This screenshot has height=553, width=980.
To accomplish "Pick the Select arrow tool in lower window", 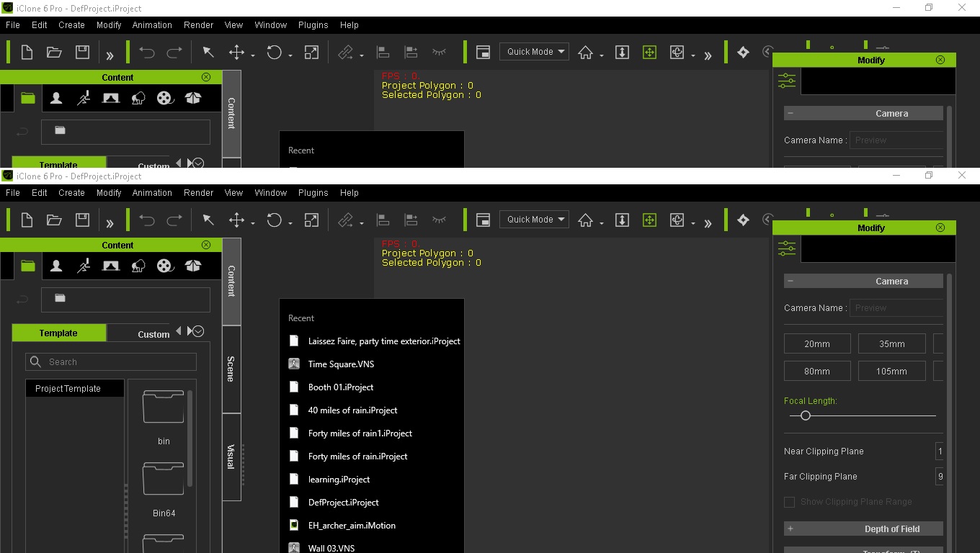I will [x=208, y=220].
